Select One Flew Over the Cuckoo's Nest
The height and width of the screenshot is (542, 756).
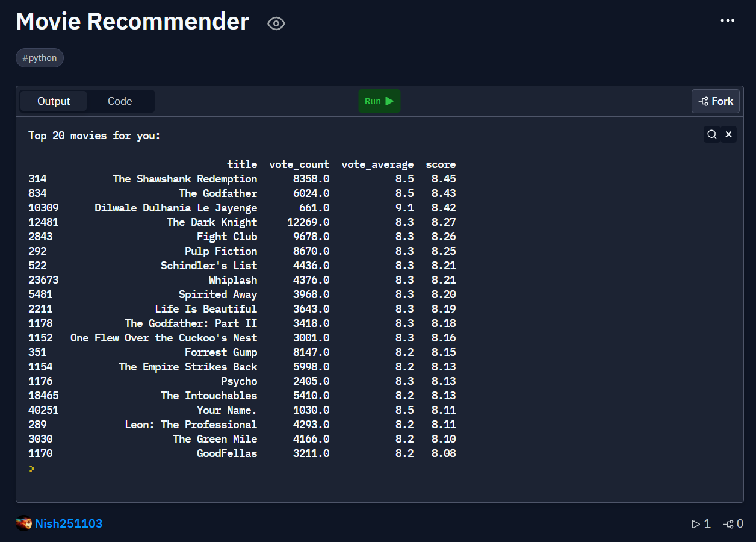point(164,338)
